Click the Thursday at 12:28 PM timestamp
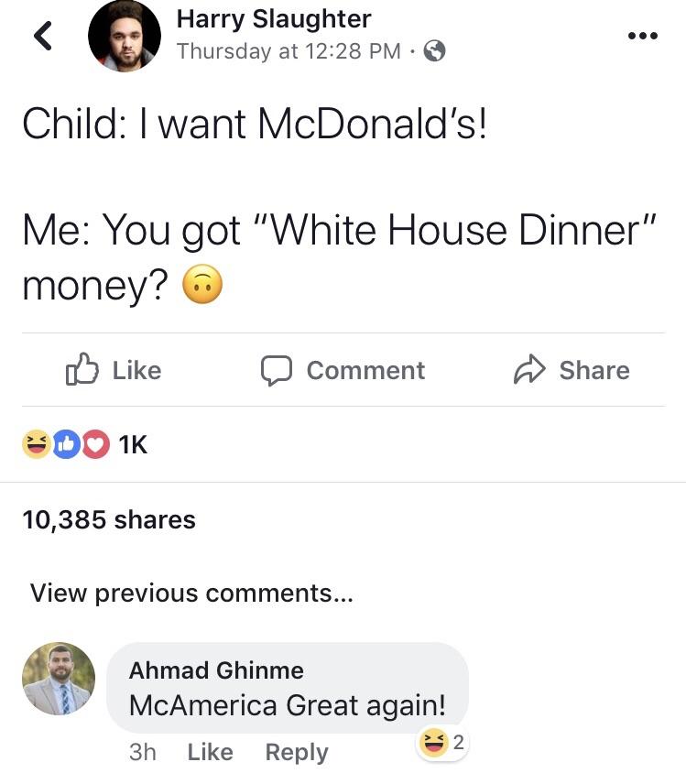This screenshot has width=686, height=784. (x=289, y=51)
